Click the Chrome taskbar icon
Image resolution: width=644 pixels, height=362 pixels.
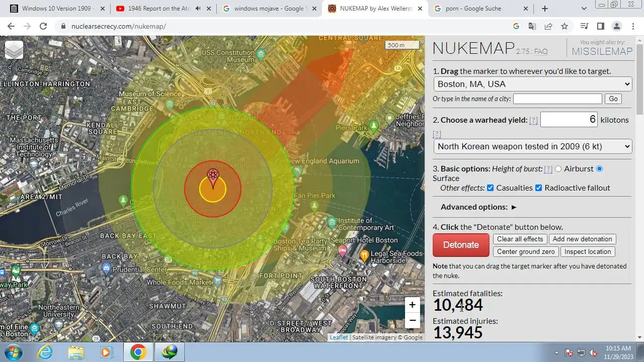point(138,352)
